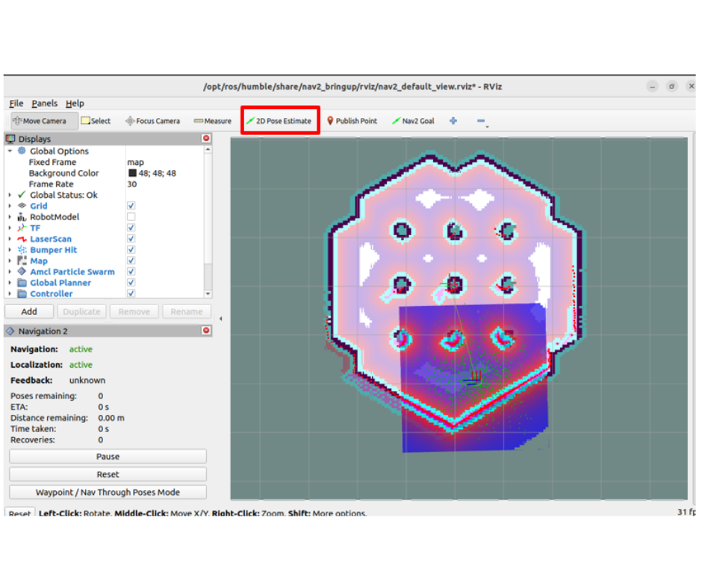The height and width of the screenshot is (588, 702).
Task: Click the Fixed Frame value field 'map'
Action: [x=135, y=162]
